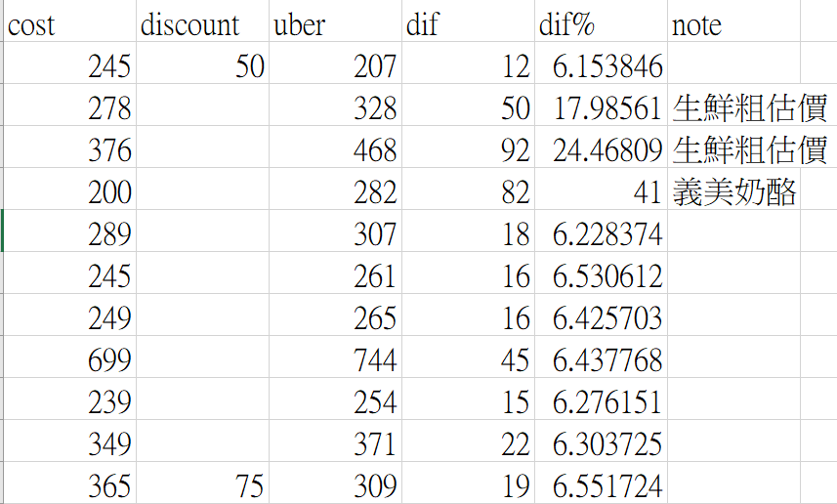Select the 'discount' header cell

click(x=201, y=24)
